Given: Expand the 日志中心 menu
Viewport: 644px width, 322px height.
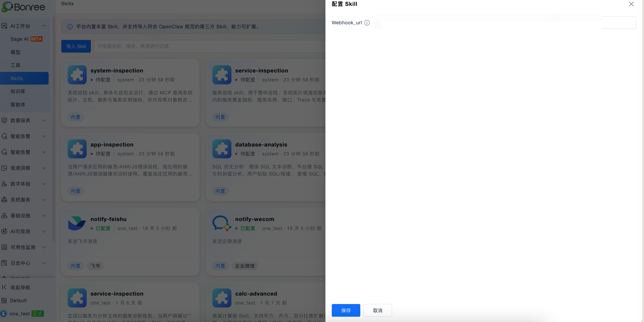Looking at the screenshot, I should 44,263.
